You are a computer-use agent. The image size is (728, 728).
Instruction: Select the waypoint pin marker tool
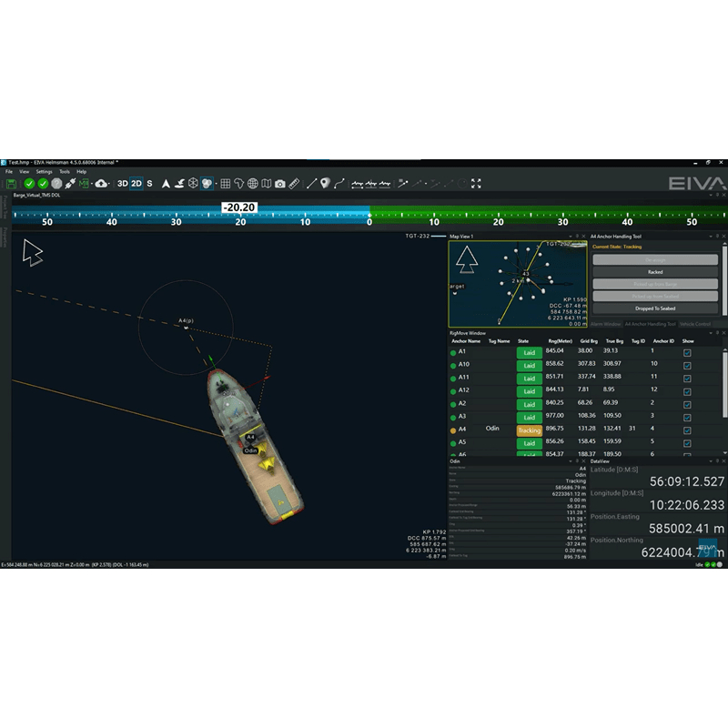pos(325,184)
